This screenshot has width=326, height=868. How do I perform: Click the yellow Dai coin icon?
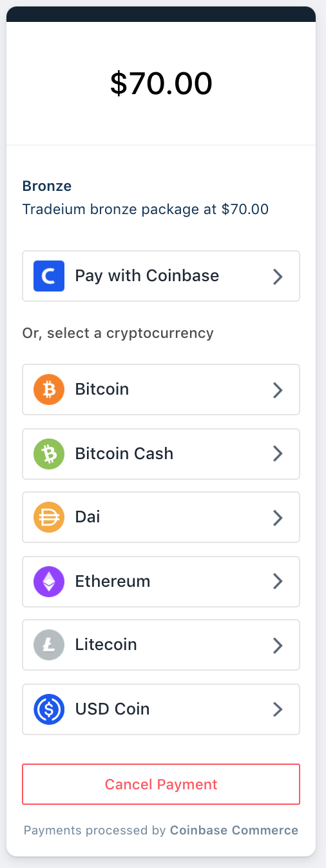(49, 517)
